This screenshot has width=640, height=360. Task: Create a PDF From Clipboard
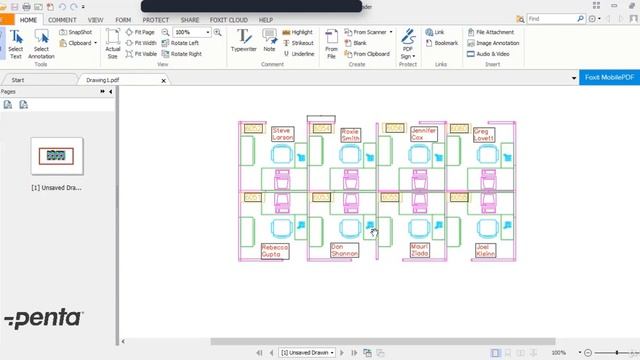367,54
